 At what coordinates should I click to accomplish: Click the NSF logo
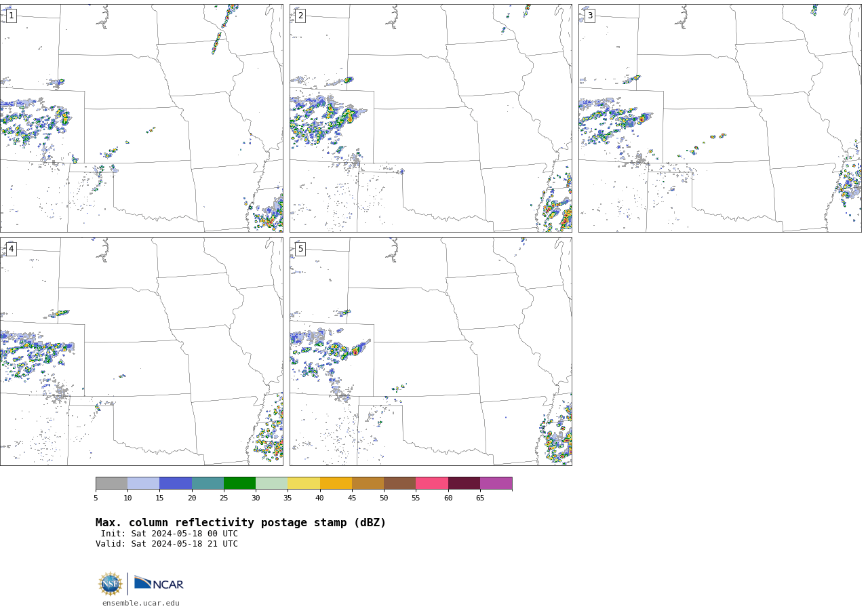(111, 584)
